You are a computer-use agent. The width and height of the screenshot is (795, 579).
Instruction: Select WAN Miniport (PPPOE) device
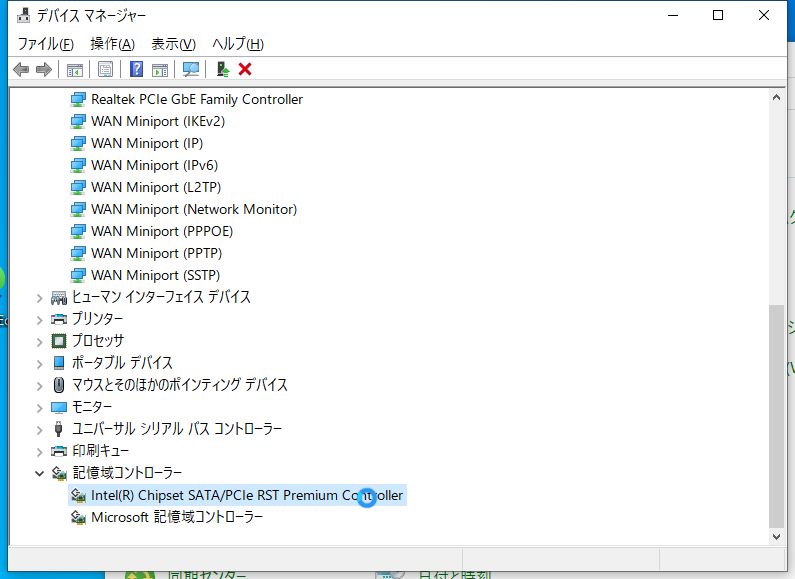point(162,231)
